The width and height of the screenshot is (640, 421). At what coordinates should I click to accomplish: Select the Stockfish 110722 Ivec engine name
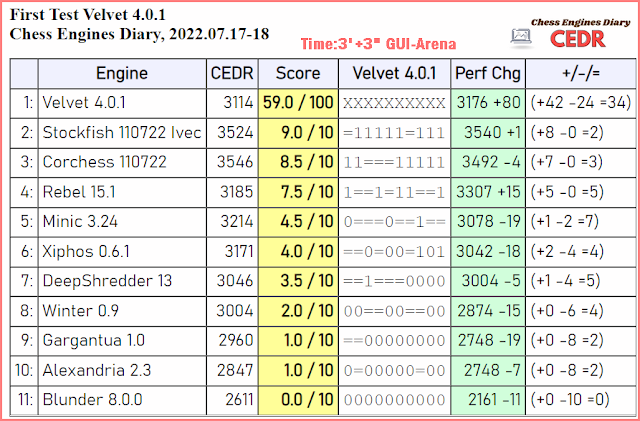point(122,133)
